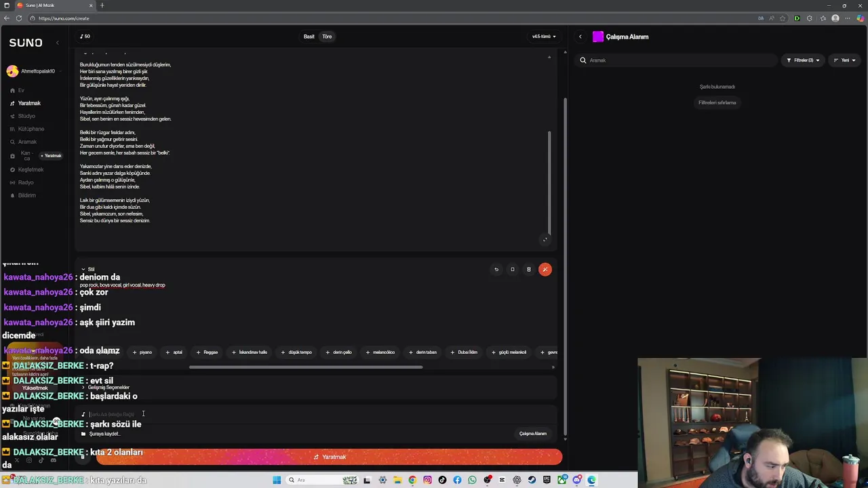This screenshot has width=868, height=488.
Task: Collapse the Stil section chevron
Action: (83, 270)
